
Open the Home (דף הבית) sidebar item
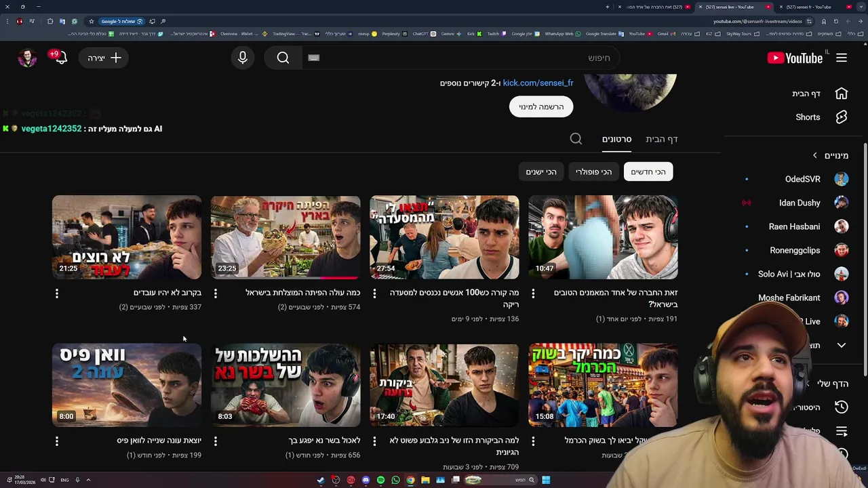(x=820, y=94)
